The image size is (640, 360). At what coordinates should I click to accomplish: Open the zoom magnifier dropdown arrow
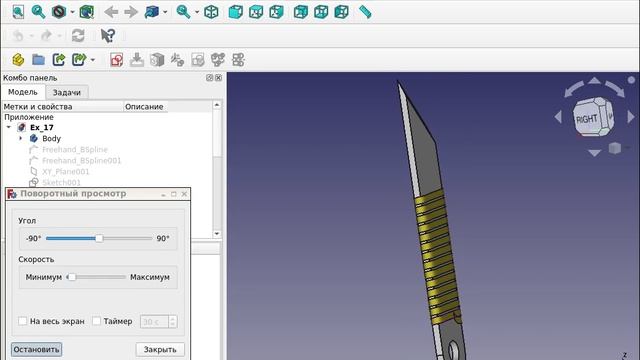pyautogui.click(x=196, y=12)
